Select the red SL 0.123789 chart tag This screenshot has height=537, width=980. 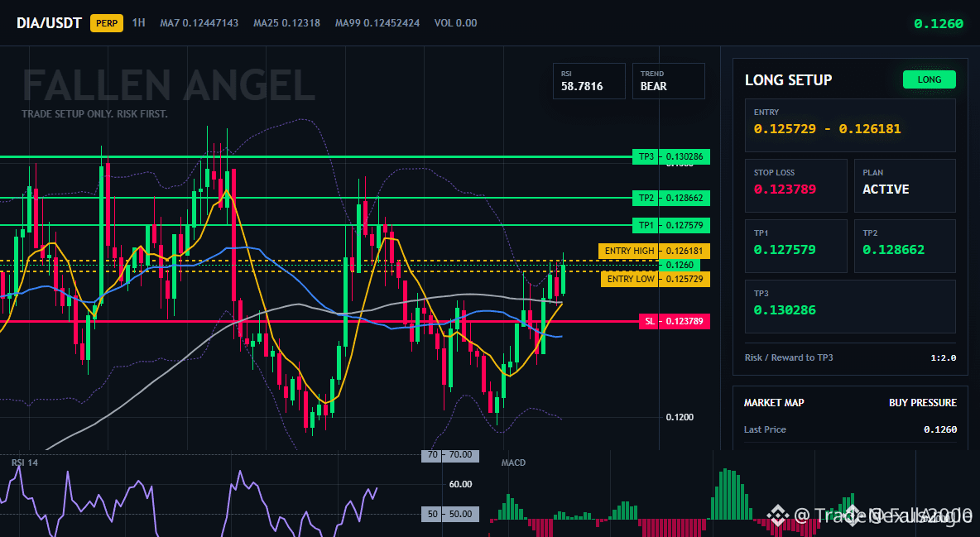coord(675,321)
